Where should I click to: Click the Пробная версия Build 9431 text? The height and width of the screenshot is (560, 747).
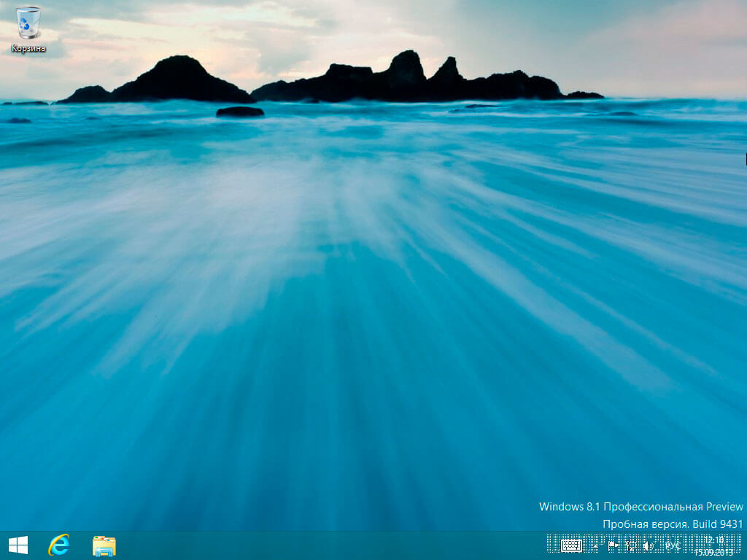pyautogui.click(x=672, y=524)
